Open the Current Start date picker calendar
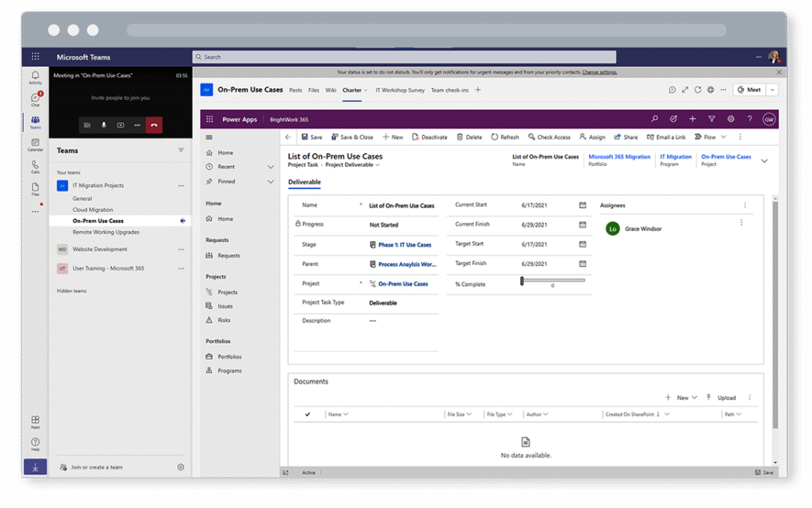 [x=583, y=205]
